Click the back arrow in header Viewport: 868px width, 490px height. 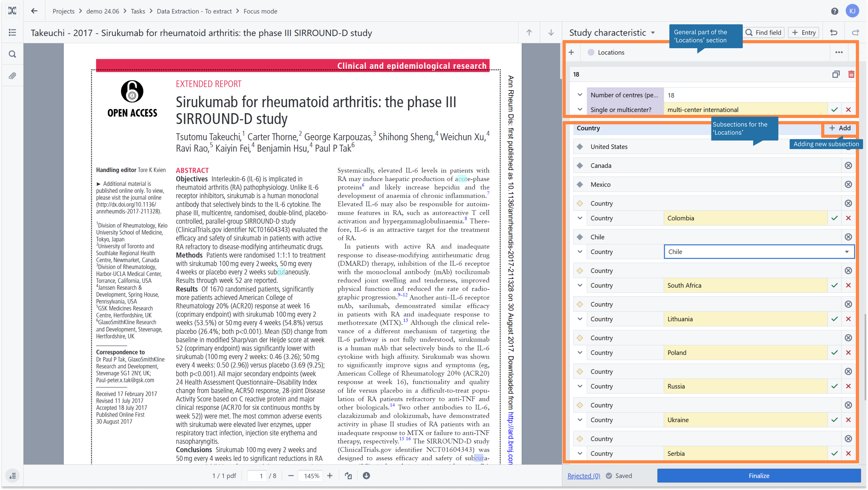click(34, 11)
